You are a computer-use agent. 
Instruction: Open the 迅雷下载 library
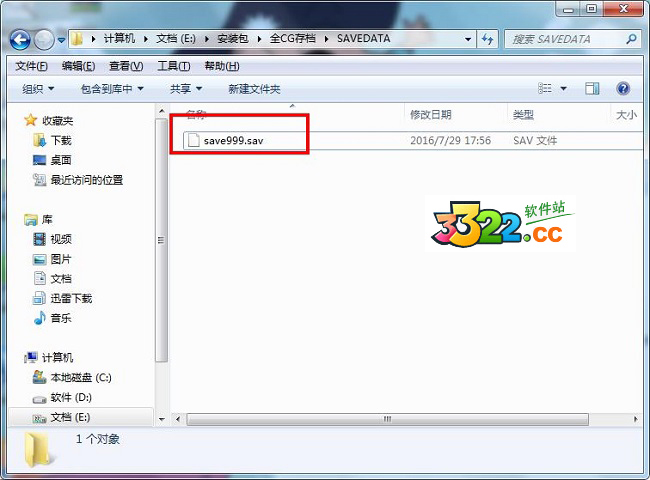[71, 298]
